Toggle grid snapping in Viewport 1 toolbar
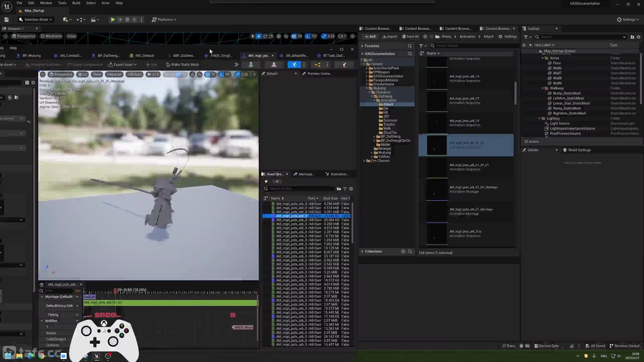 [294, 36]
